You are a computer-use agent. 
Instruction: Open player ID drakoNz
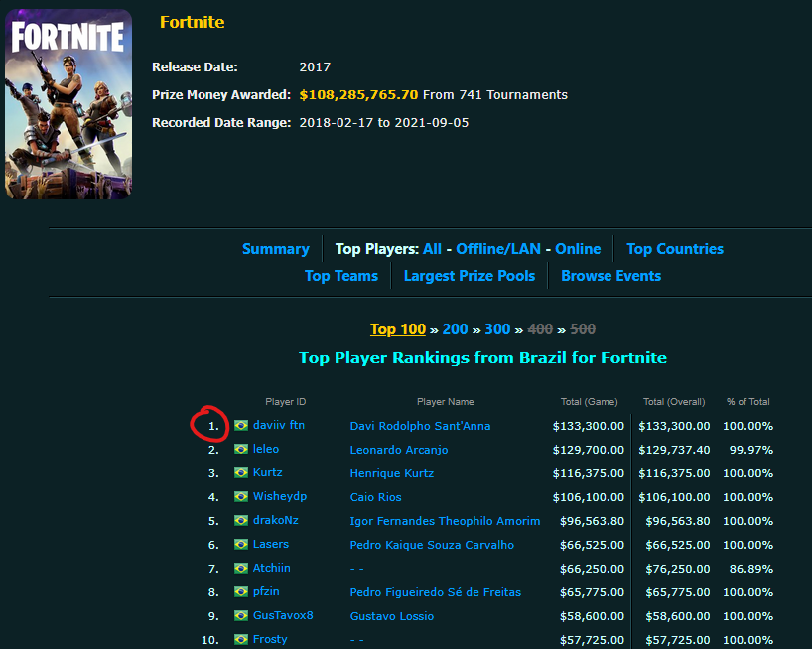click(276, 520)
